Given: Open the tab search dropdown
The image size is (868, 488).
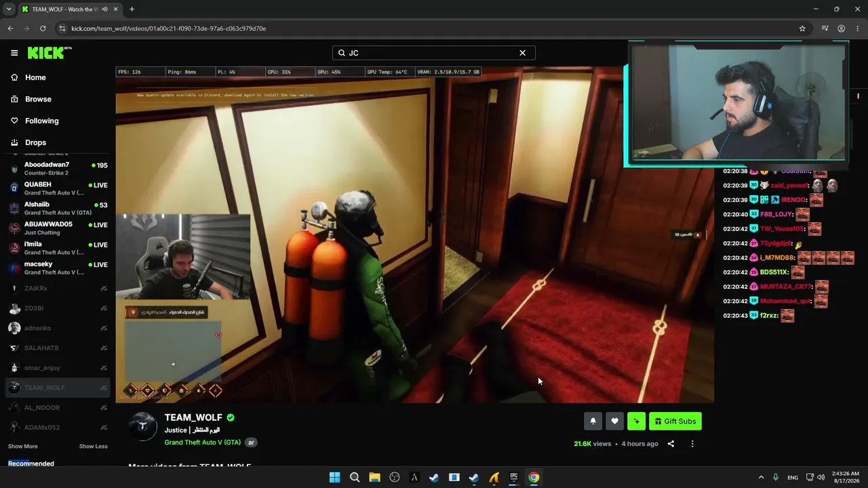Looking at the screenshot, I should tap(8, 9).
